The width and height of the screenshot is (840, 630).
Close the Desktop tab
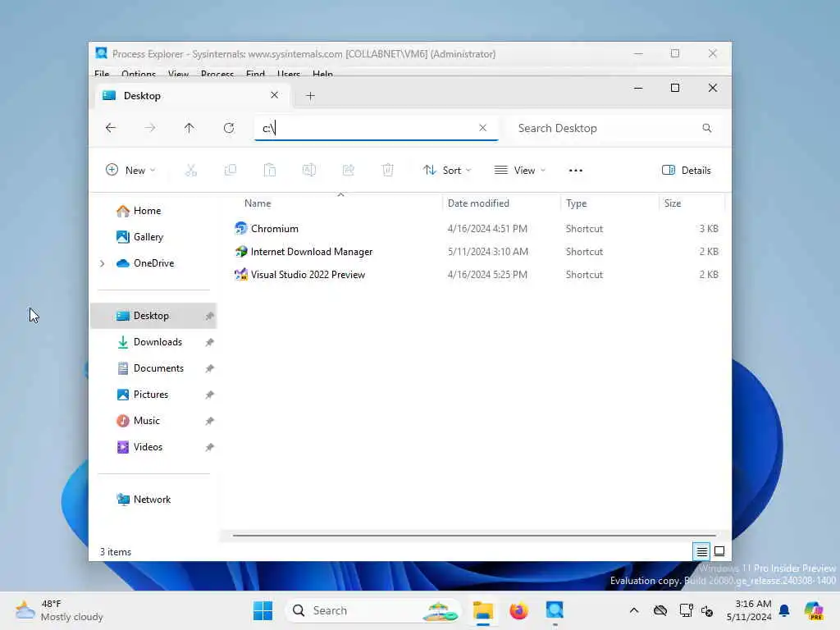[x=274, y=95]
